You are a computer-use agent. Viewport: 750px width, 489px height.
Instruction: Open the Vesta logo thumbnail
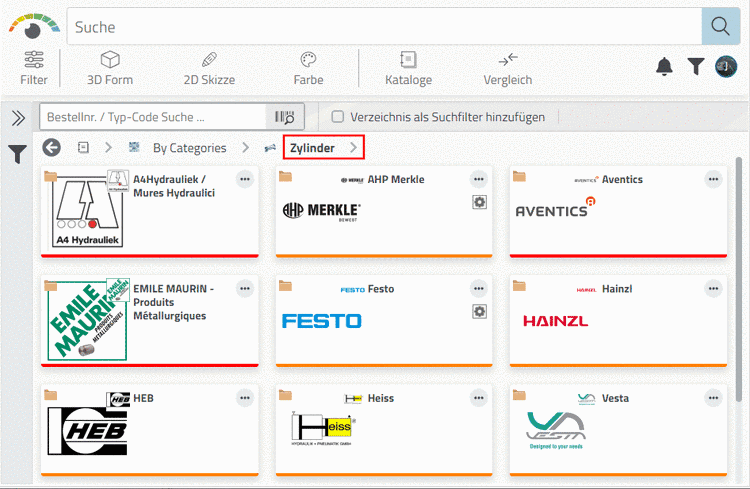point(556,430)
